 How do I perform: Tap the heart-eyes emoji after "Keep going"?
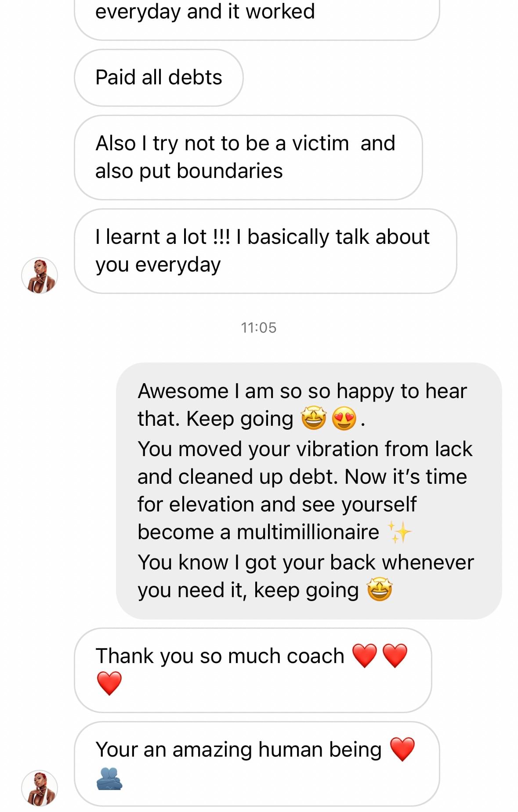click(344, 418)
